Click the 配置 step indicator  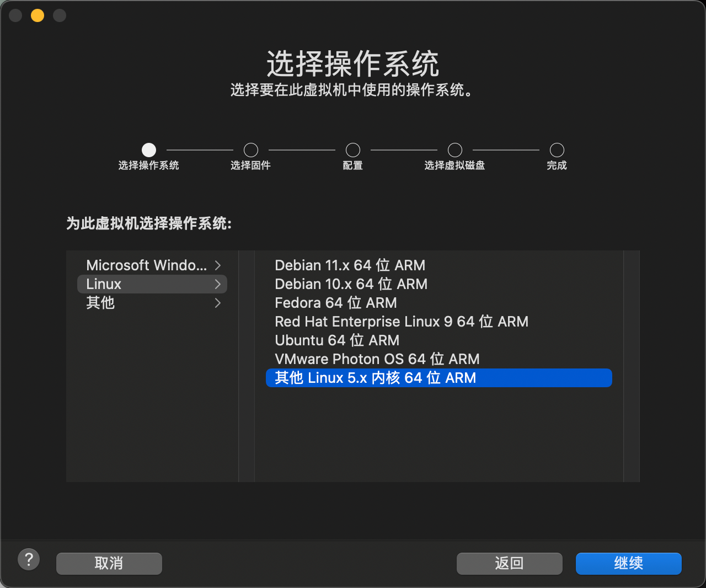[352, 149]
